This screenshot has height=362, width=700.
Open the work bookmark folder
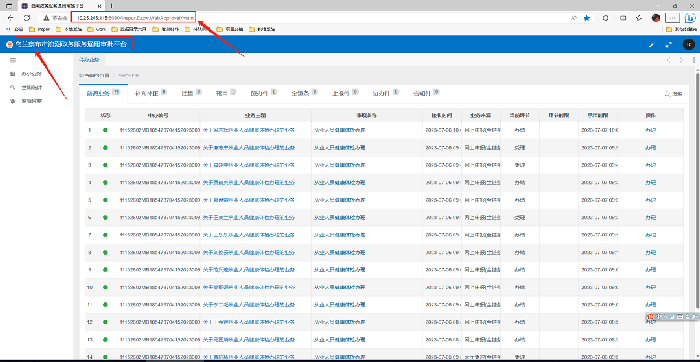click(x=97, y=29)
